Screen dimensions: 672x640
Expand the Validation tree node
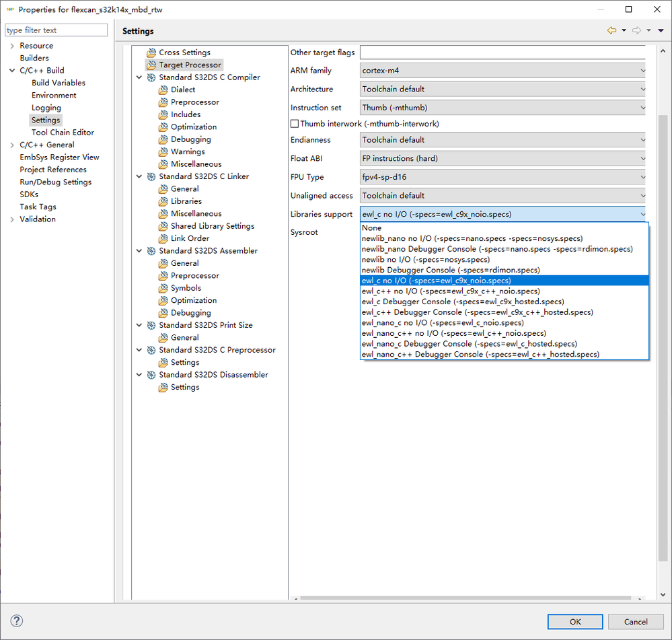(x=12, y=219)
